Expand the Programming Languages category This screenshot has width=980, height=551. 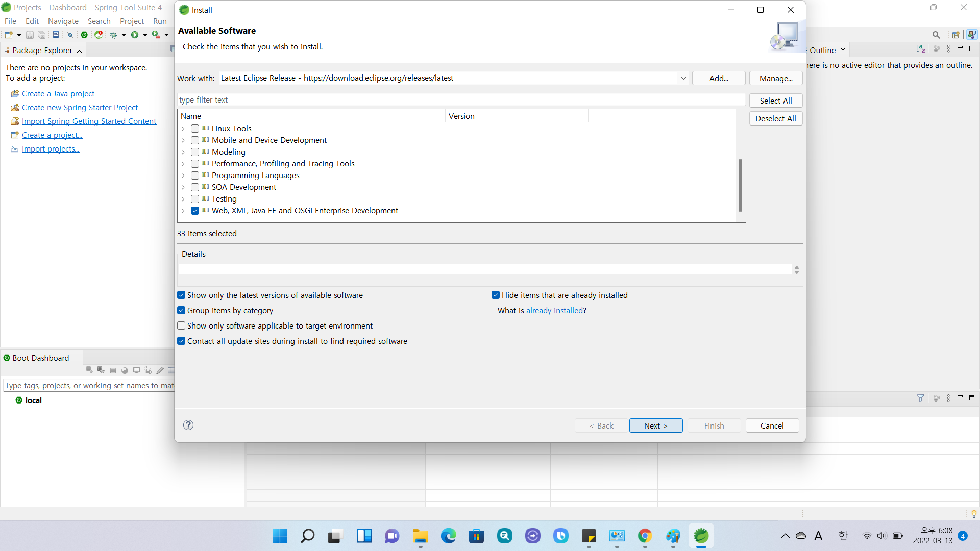(183, 176)
